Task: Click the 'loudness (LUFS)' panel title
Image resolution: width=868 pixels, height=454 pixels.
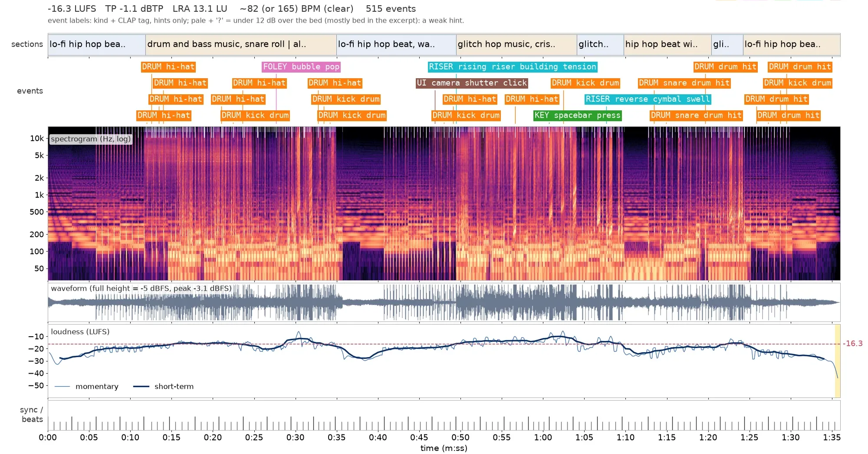Action: [80, 332]
